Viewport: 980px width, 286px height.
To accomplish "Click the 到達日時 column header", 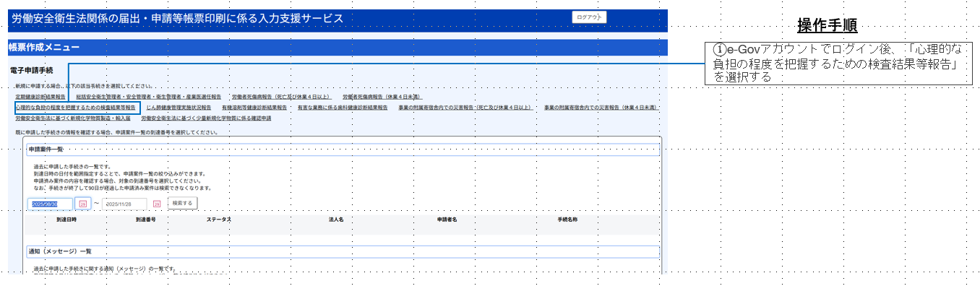I will pos(66,219).
